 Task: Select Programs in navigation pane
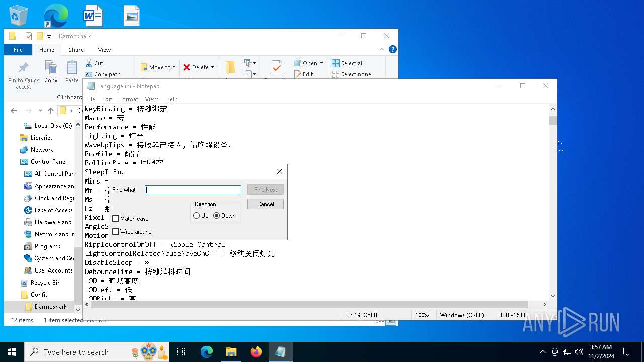tap(47, 246)
